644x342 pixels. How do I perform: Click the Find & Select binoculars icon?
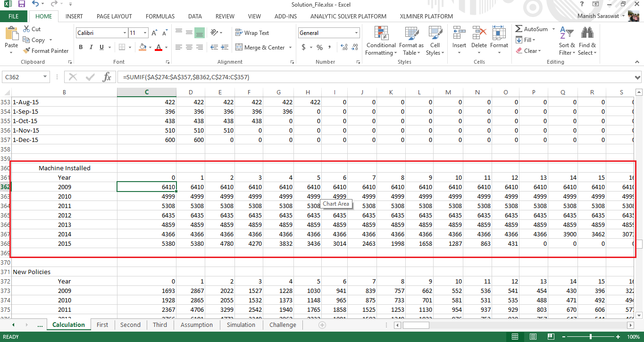587,34
